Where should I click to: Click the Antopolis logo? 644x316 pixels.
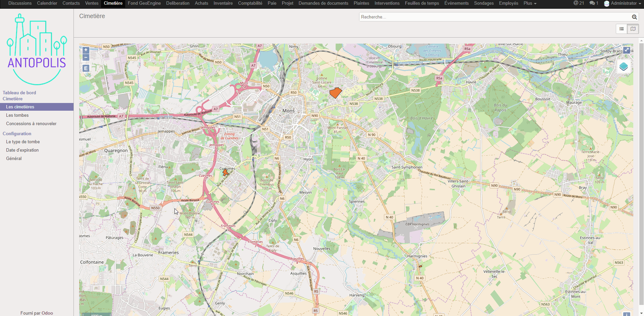point(37,49)
